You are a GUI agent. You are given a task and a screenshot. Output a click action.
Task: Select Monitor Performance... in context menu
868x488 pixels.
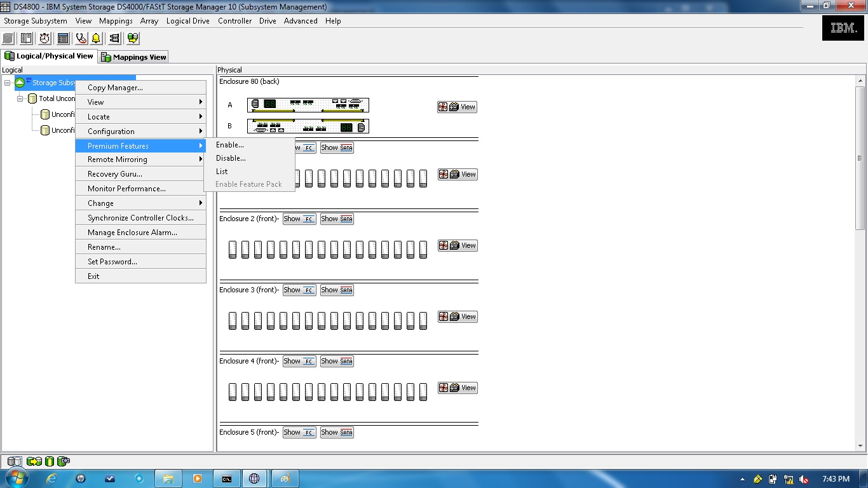[x=140, y=188]
